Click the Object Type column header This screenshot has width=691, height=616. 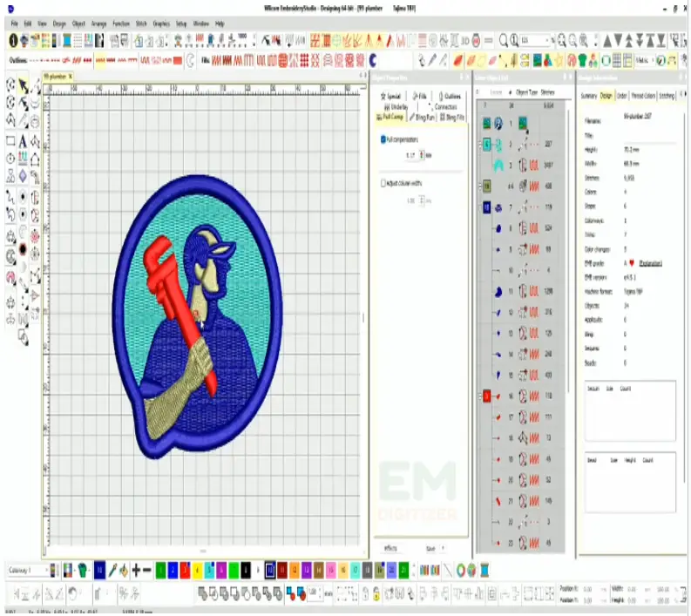tap(526, 92)
